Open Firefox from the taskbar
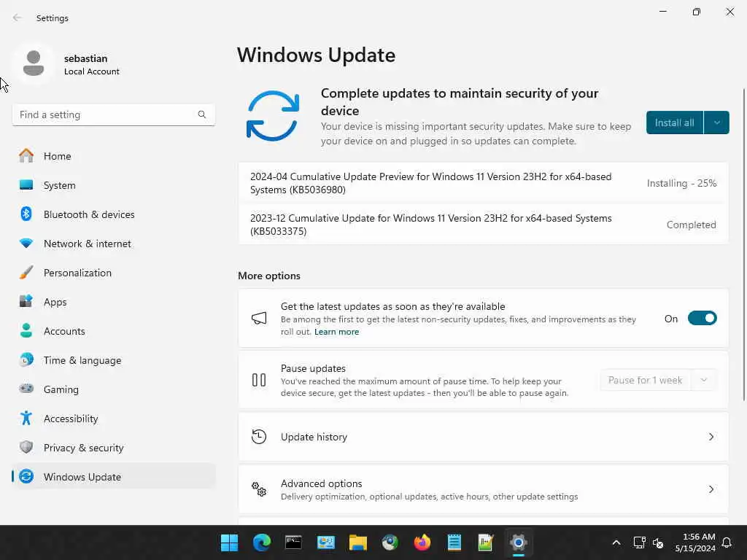 (422, 542)
